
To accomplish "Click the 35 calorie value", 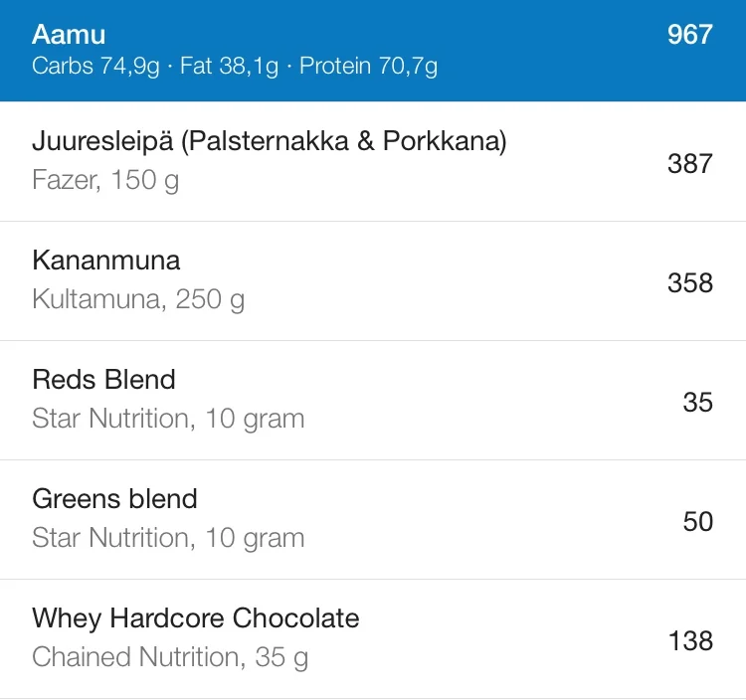I will (697, 402).
